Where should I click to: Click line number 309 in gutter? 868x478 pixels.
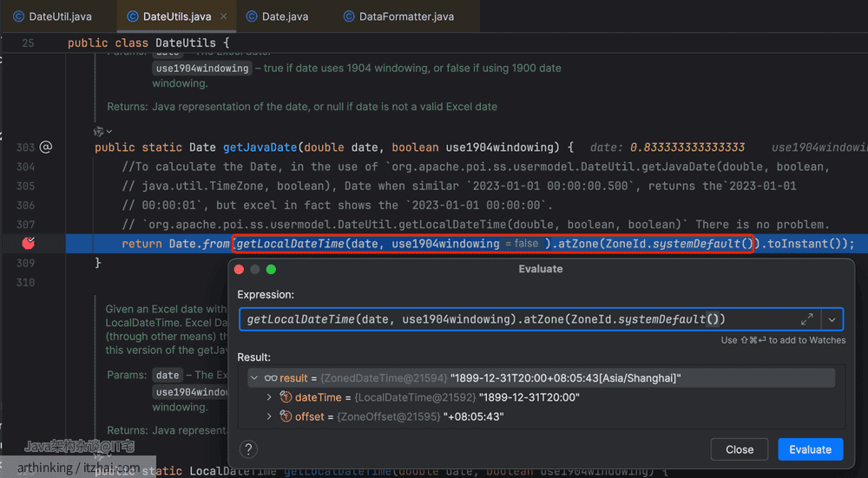point(25,263)
